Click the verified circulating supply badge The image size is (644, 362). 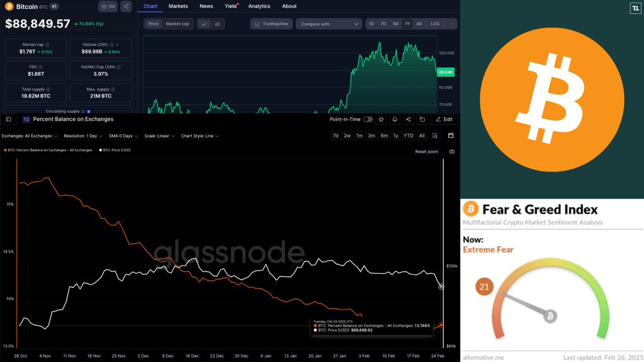tap(89, 111)
